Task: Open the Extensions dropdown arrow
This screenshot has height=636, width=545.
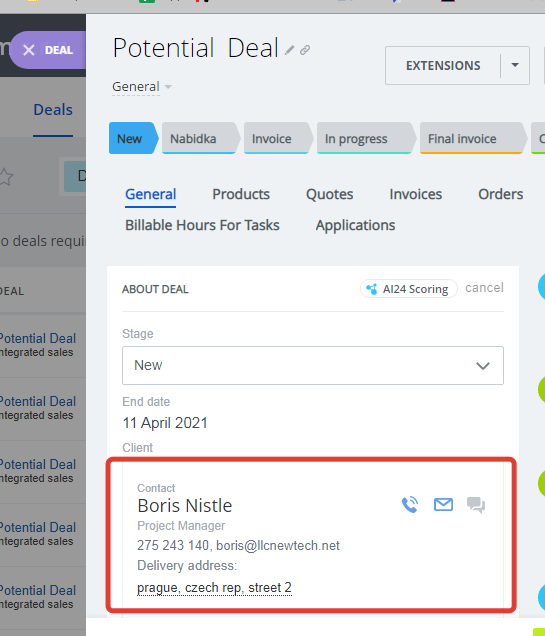Action: 515,65
